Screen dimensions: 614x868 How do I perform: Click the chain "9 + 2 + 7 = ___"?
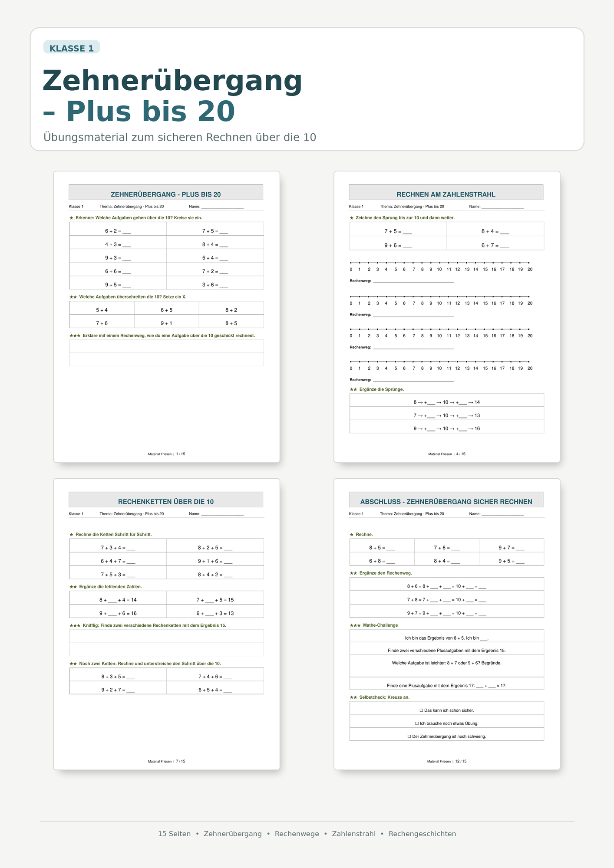coord(118,688)
